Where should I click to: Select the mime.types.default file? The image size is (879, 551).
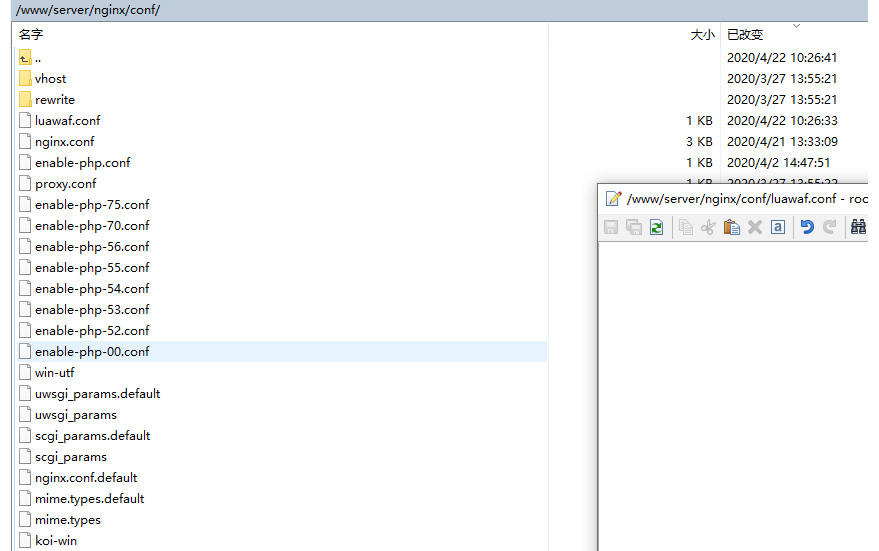[x=90, y=499]
